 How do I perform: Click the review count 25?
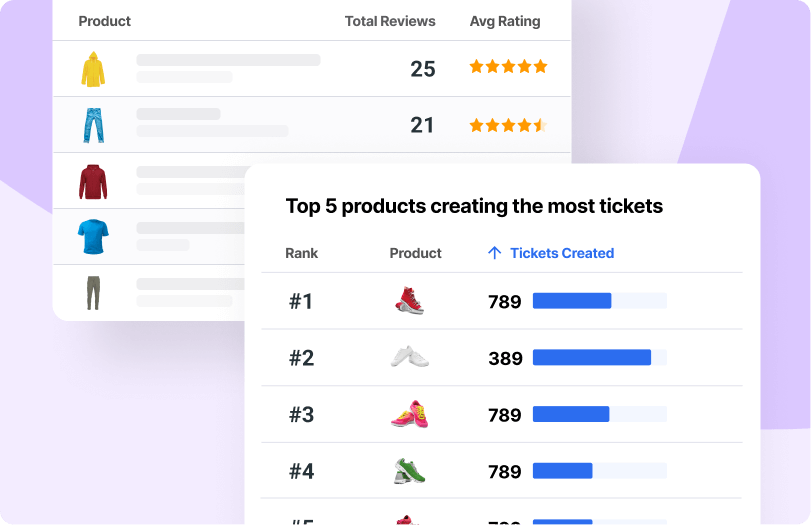[x=423, y=69]
